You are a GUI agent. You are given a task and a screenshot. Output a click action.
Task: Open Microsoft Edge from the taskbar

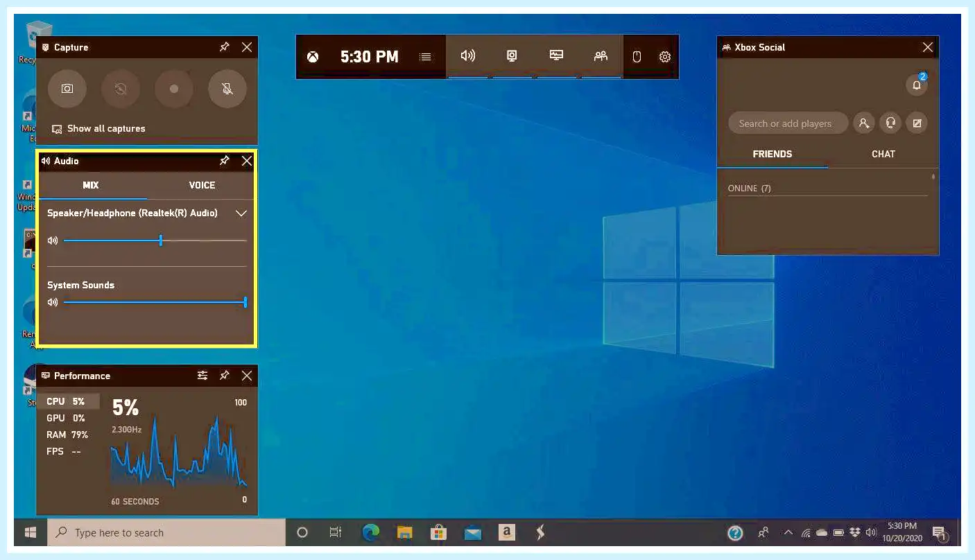[371, 532]
